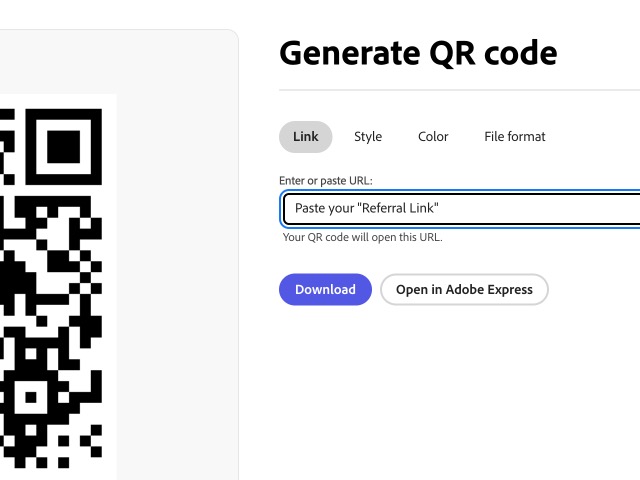Click the divider line under the heading
The image size is (640, 480).
pos(460,90)
